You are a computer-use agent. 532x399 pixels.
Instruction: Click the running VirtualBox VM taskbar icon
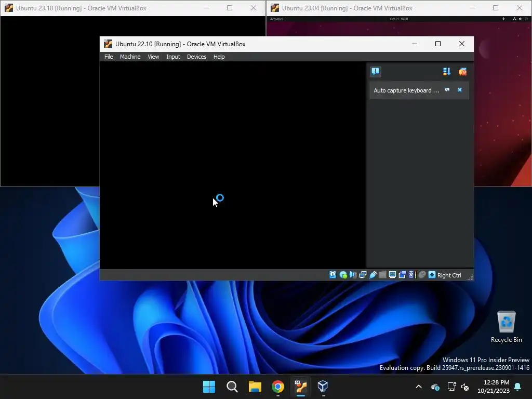(301, 387)
